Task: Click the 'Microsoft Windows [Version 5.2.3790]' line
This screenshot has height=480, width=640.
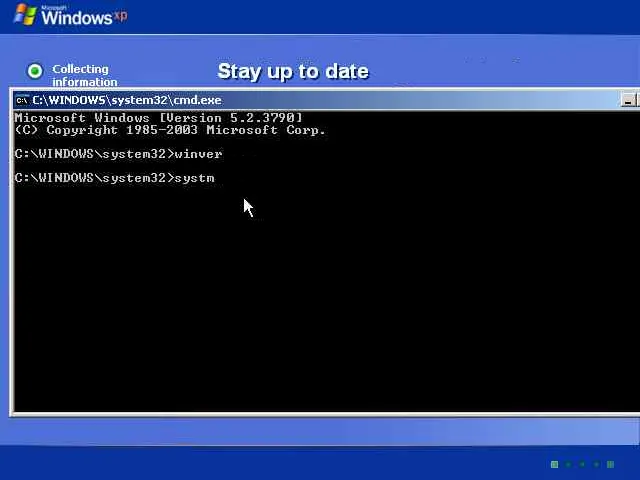Action: (158, 118)
